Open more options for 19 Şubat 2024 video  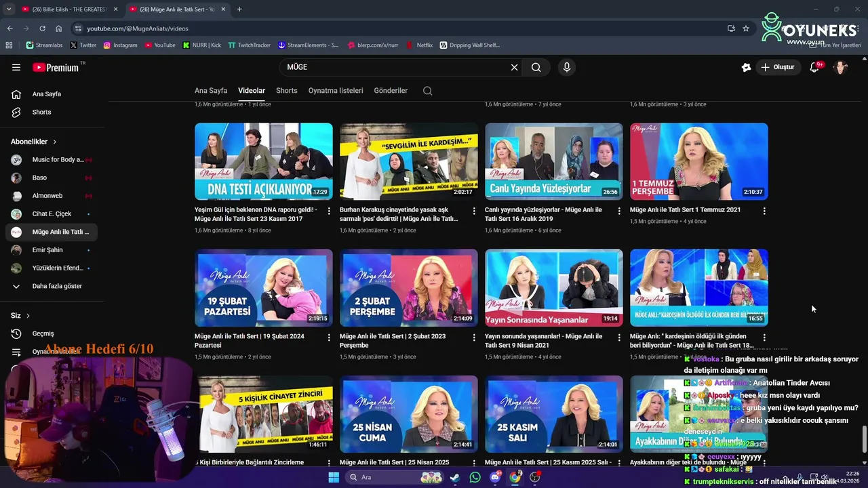pyautogui.click(x=329, y=338)
